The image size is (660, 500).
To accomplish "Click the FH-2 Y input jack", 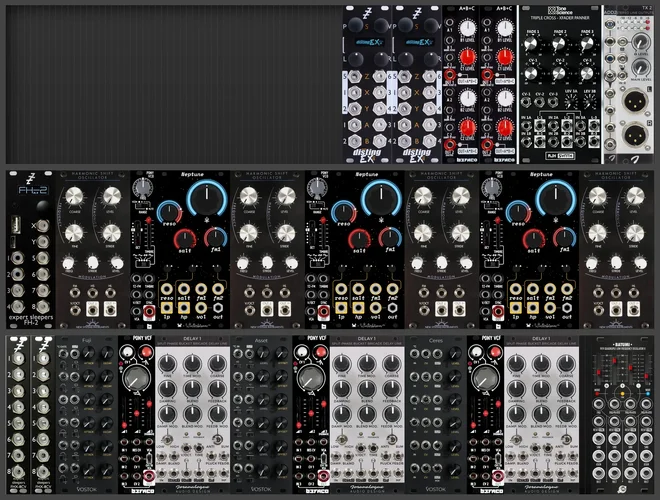I will point(42,242).
